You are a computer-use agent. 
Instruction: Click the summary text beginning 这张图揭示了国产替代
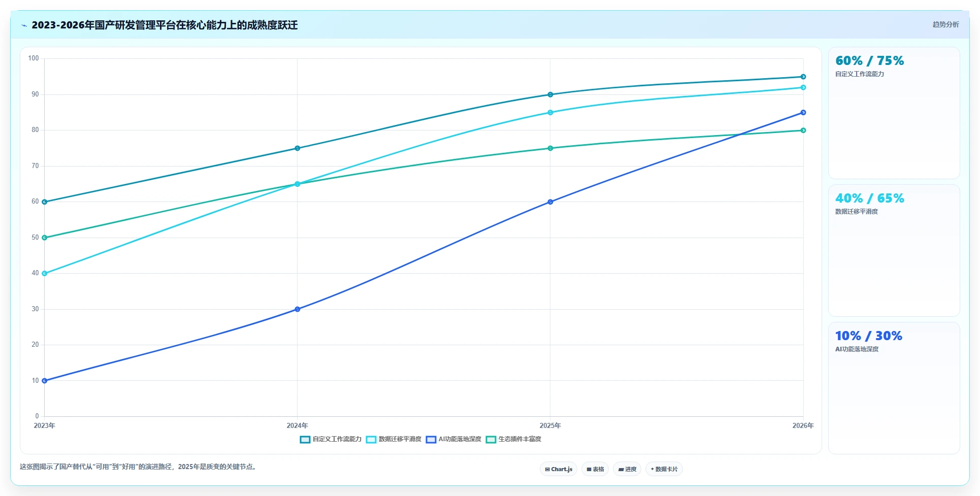(x=139, y=467)
